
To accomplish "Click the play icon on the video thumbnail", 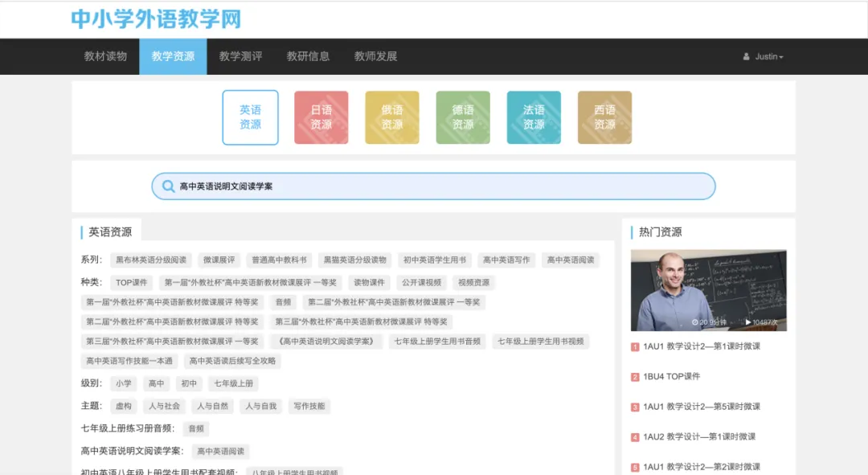I will 748,322.
